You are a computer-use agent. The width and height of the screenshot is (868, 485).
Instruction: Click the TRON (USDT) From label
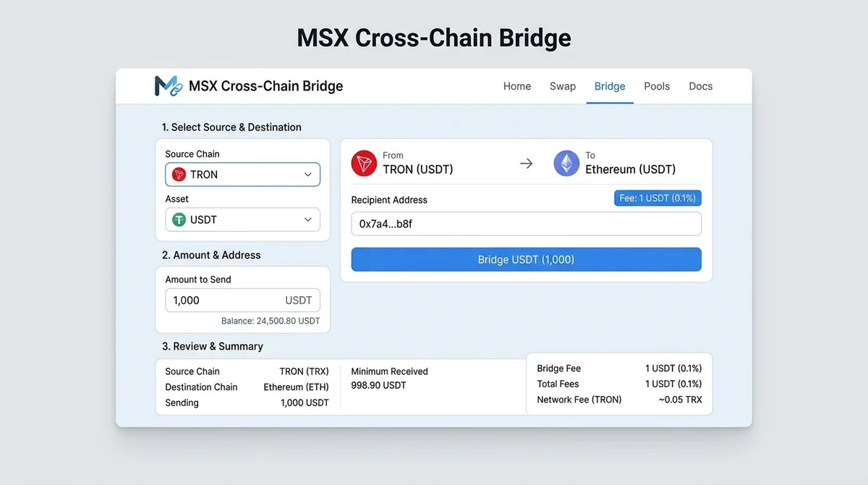click(418, 169)
